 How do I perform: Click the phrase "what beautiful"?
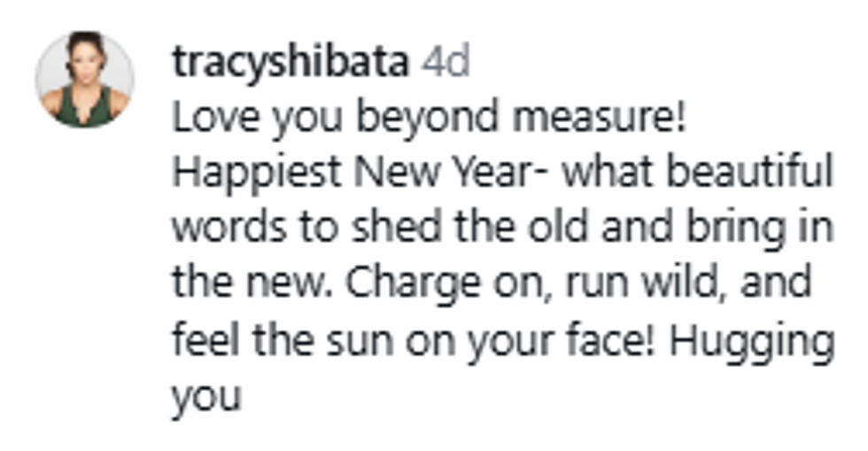click(x=699, y=174)
